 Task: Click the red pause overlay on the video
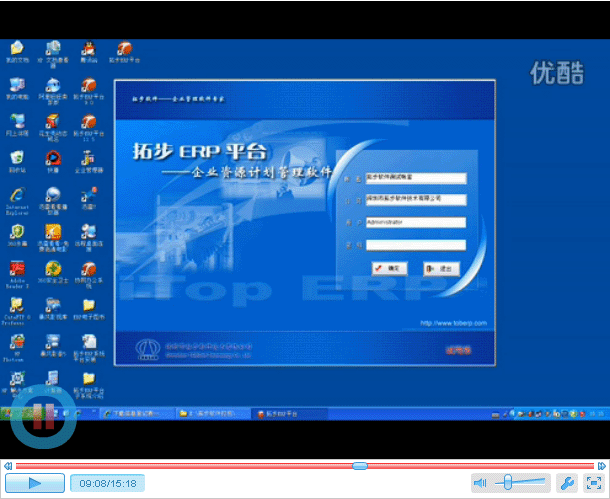pyautogui.click(x=43, y=421)
